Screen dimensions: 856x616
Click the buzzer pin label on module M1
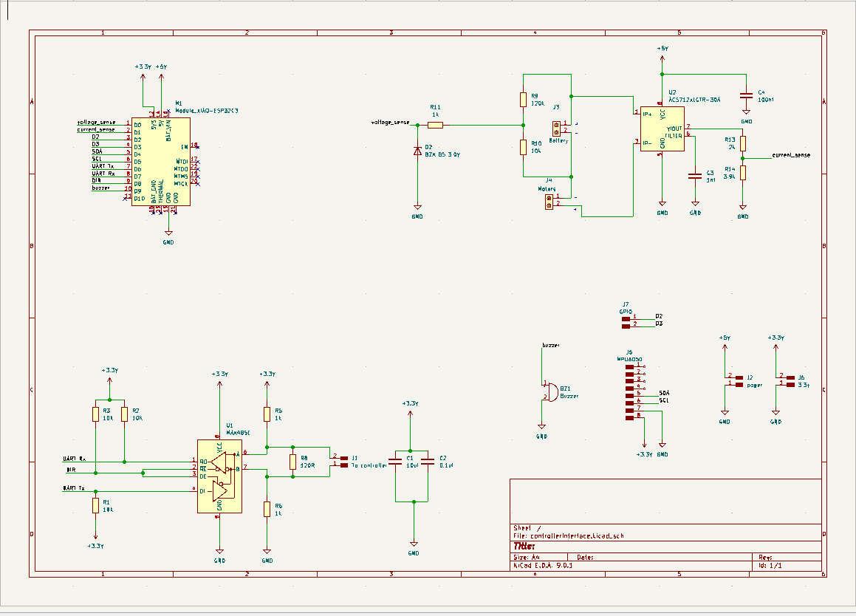pos(101,188)
